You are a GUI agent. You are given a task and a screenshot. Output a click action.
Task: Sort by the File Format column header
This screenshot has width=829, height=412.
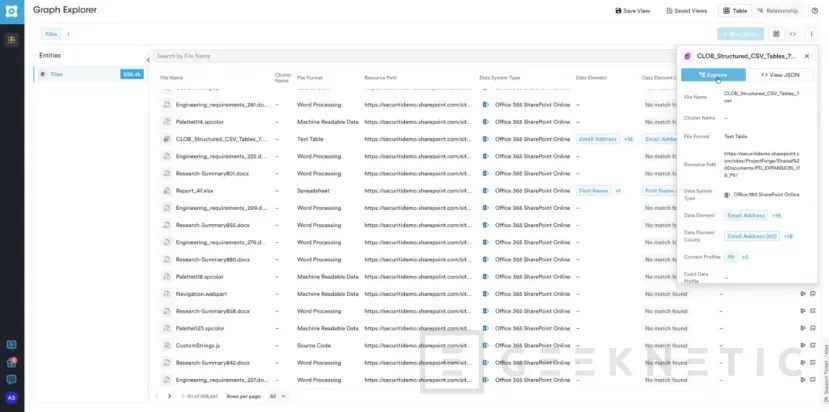click(x=310, y=78)
